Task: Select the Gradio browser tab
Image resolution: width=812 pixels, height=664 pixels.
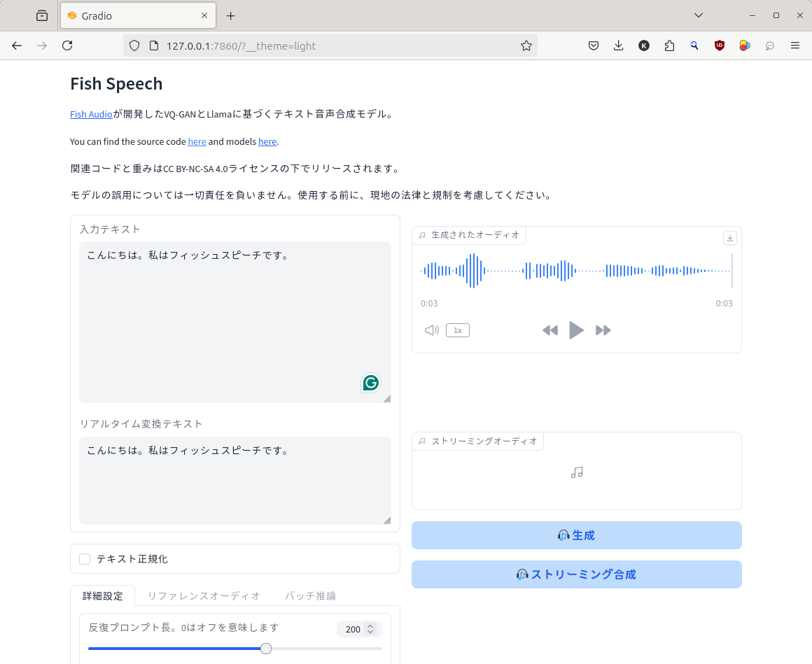Action: 139,15
